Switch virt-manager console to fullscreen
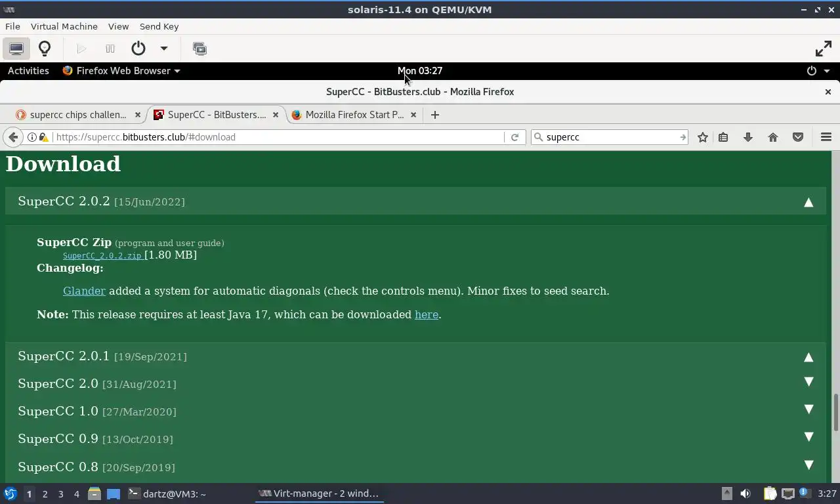Viewport: 840px width, 504px height. coord(823,49)
